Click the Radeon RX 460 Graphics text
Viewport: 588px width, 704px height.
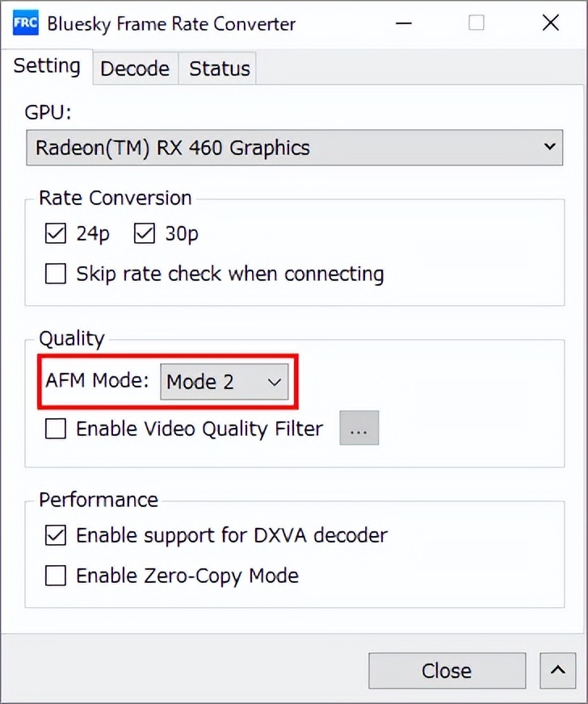pyautogui.click(x=173, y=149)
